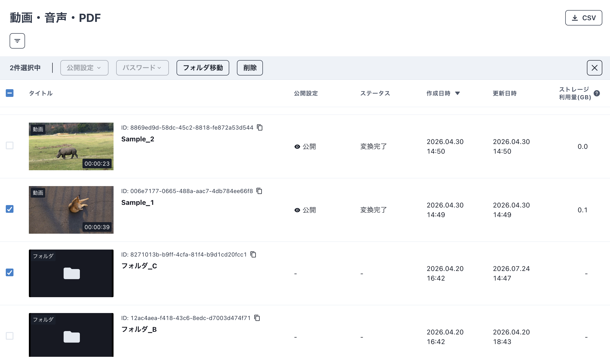Toggle the select-all header checkbox
This screenshot has width=610, height=364.
click(10, 93)
